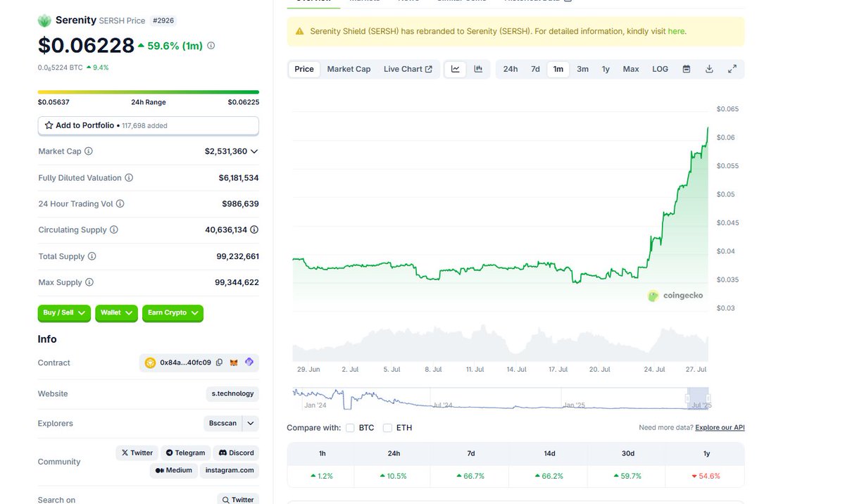The image size is (845, 504).
Task: Expand chart to fullscreen icon
Action: tap(732, 69)
